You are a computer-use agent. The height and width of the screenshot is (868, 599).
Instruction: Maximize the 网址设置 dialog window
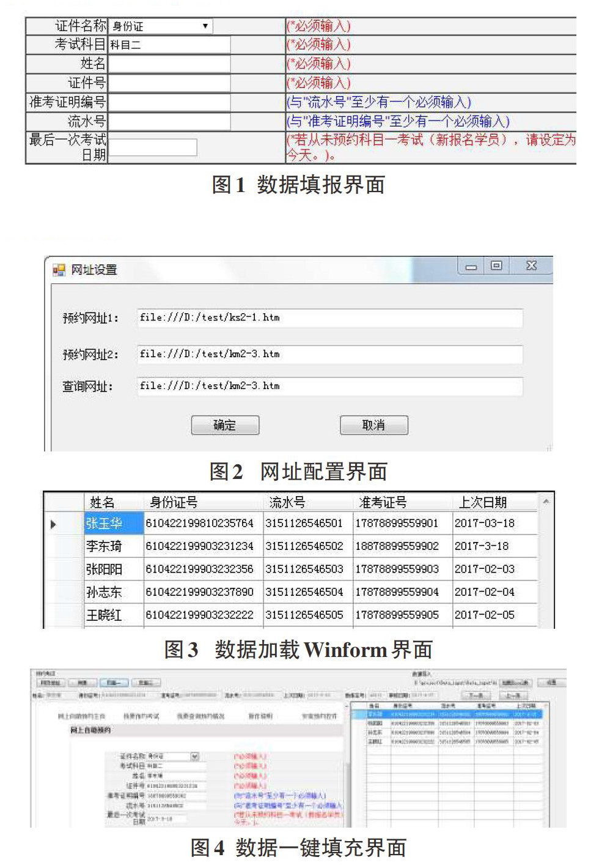[496, 266]
